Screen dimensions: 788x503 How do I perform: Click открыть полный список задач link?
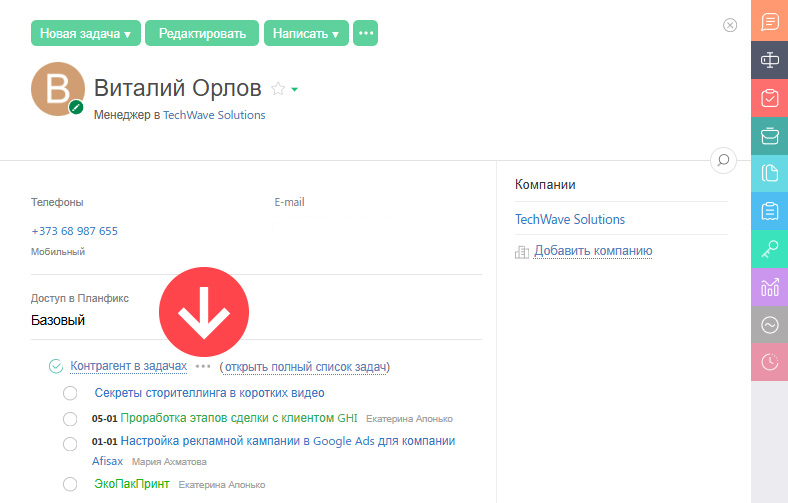306,367
